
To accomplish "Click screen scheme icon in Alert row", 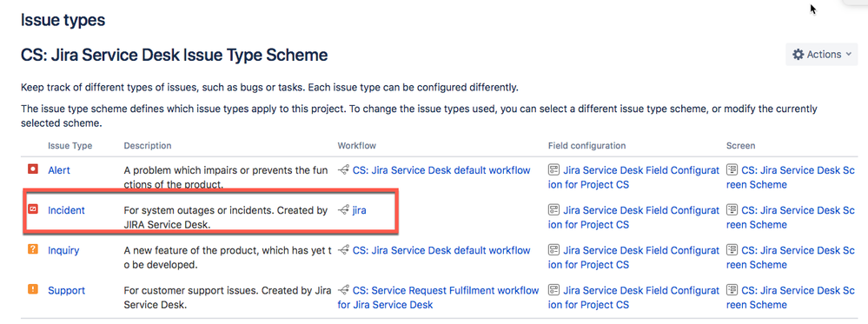I will pos(732,170).
